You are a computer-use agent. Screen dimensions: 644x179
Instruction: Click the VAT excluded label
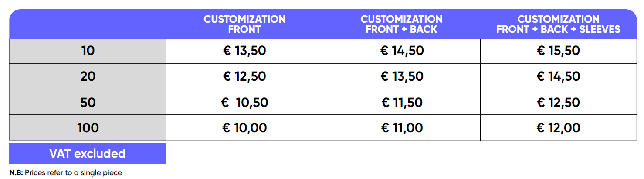pos(88,154)
